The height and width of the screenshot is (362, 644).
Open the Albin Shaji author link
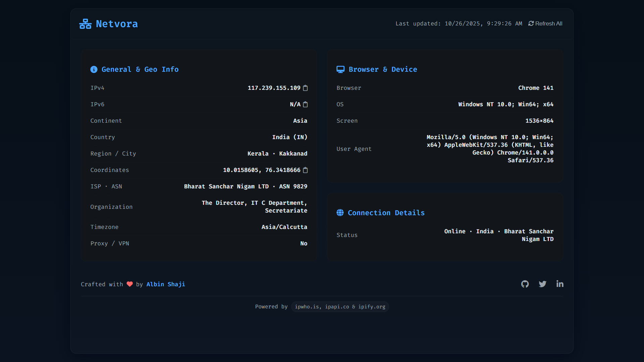pyautogui.click(x=166, y=284)
